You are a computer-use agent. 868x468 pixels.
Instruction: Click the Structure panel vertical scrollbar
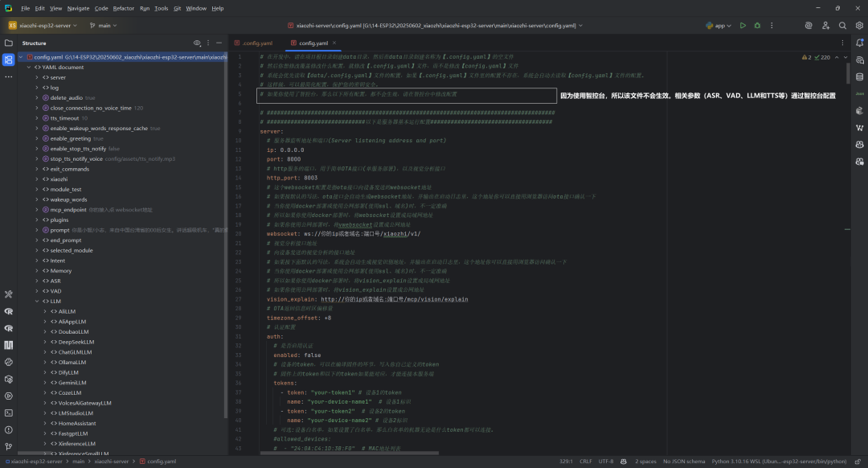tap(225, 236)
